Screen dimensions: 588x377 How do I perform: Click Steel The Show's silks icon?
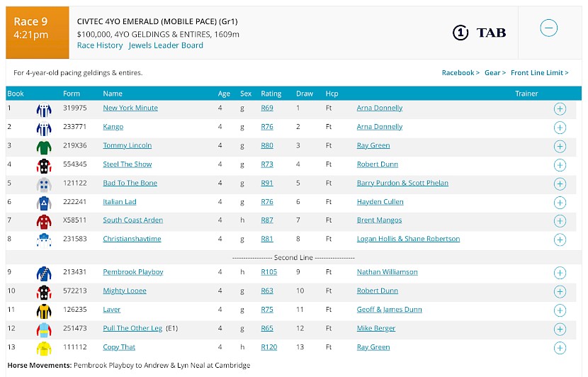click(x=44, y=165)
